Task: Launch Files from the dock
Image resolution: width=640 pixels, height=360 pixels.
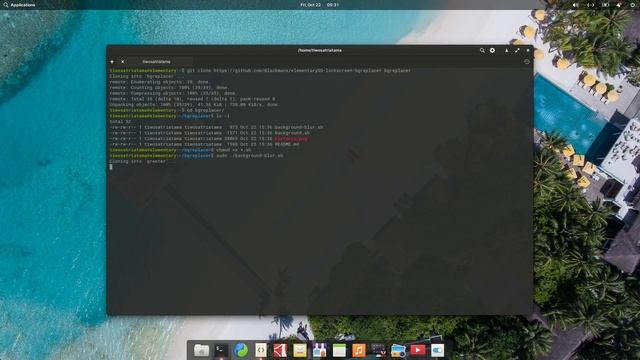Action: coord(201,350)
